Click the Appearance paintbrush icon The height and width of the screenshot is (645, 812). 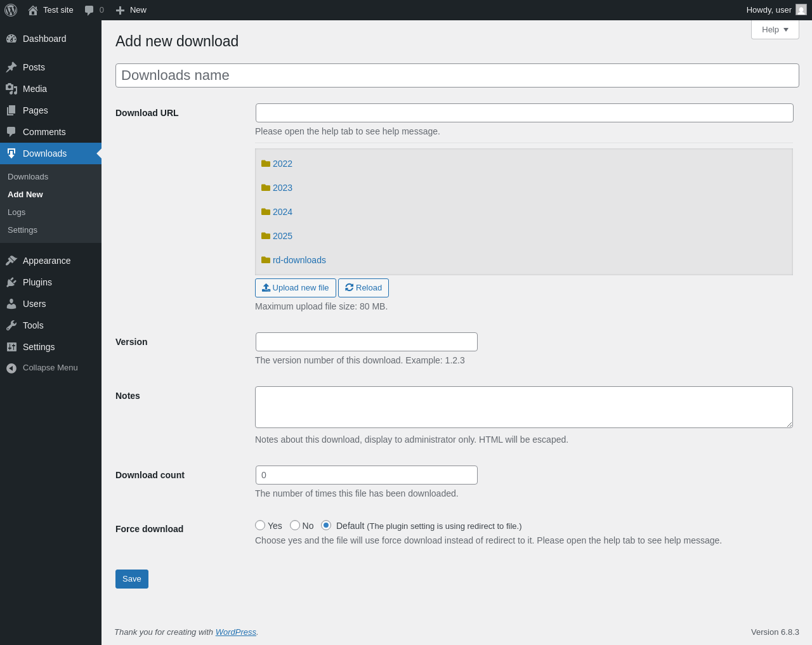(11, 261)
